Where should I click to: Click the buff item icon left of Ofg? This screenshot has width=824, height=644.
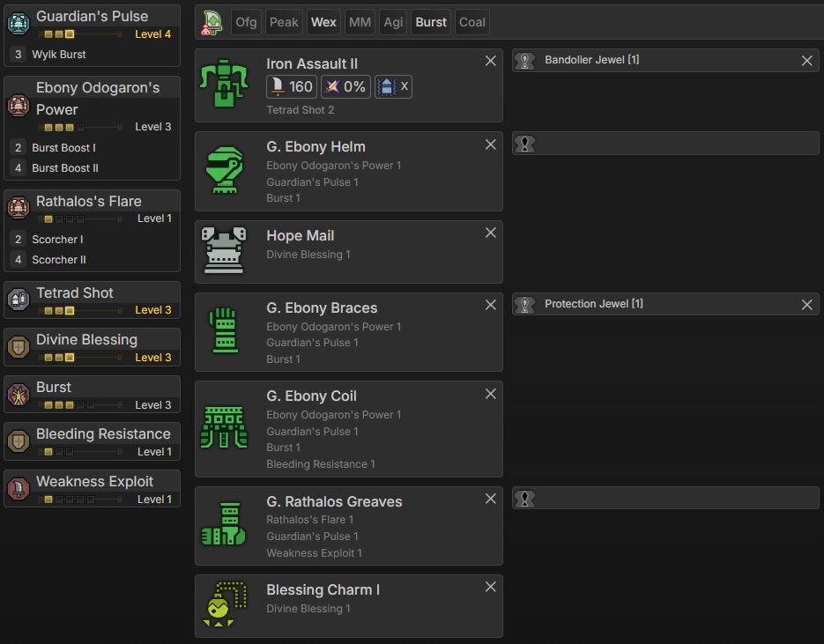pos(212,22)
